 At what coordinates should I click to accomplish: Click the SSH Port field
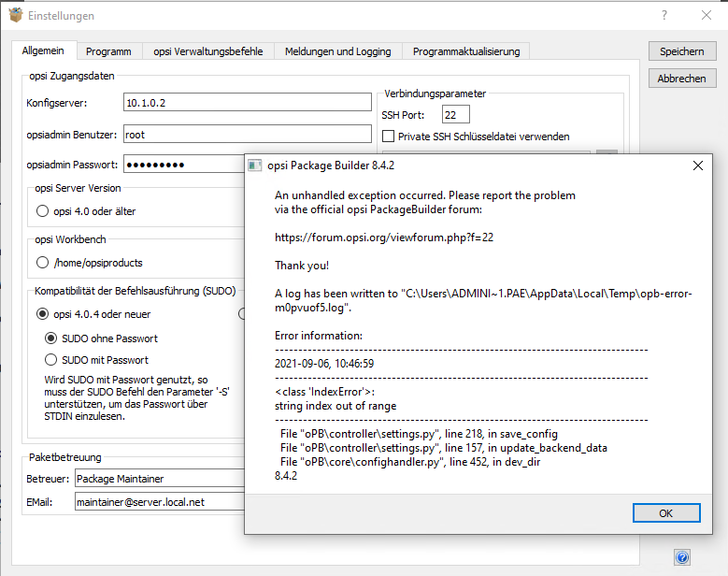[456, 114]
